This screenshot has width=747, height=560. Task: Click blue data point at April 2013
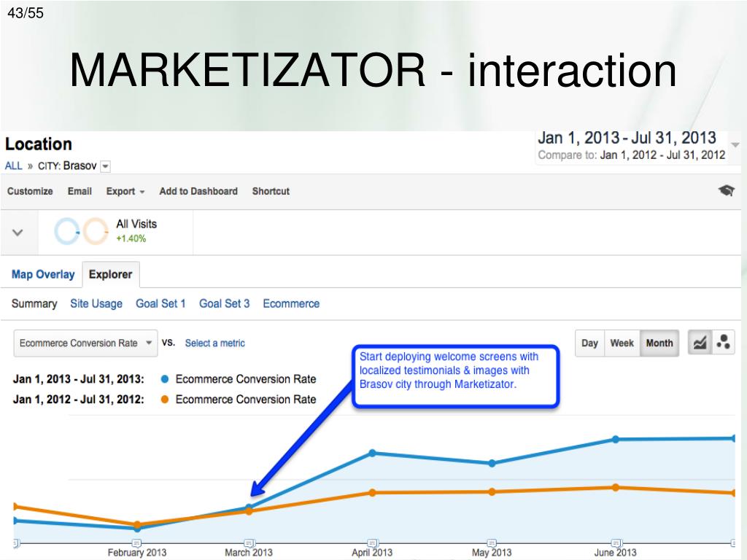373,453
